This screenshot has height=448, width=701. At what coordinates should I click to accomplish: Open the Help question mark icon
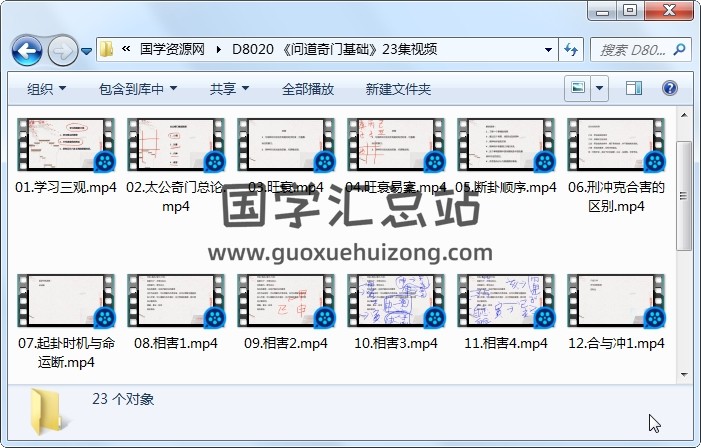[x=669, y=89]
